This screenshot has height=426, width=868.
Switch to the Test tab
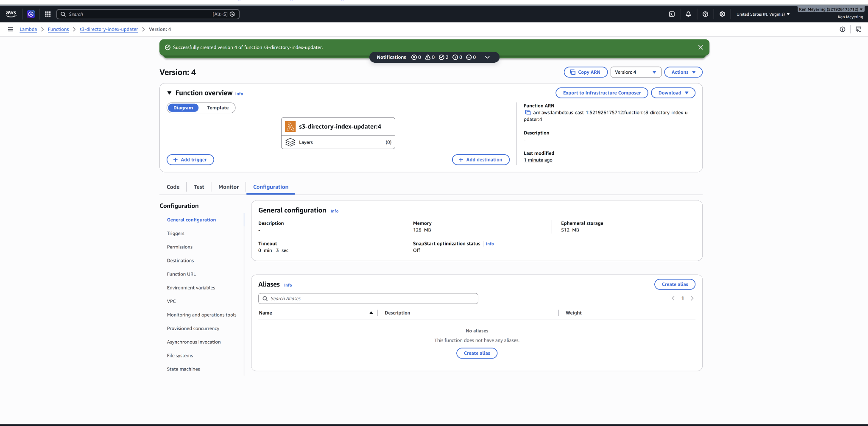point(199,187)
